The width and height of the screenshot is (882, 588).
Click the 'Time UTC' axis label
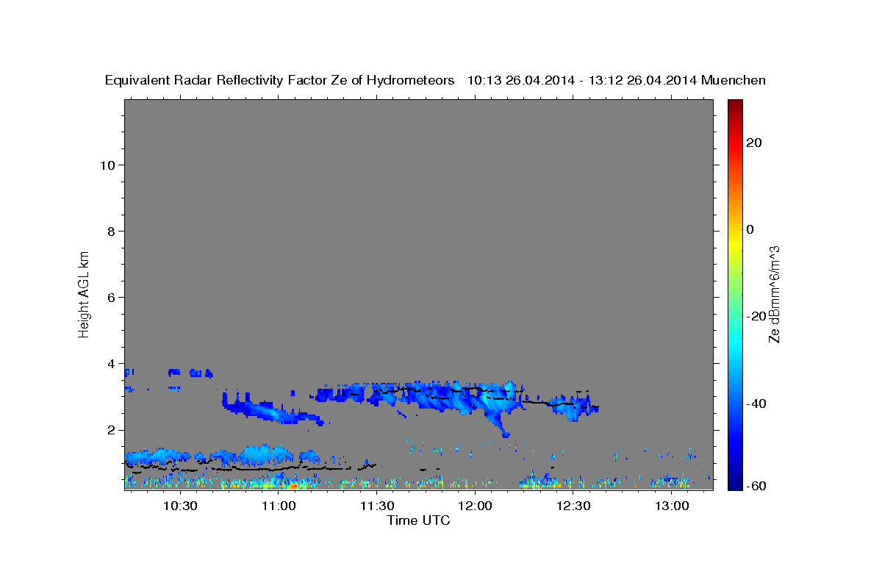[418, 520]
